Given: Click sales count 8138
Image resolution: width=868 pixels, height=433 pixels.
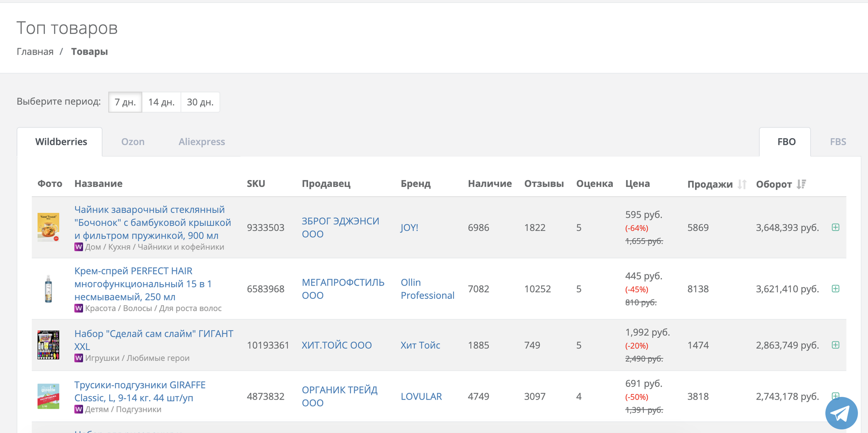Looking at the screenshot, I should tap(698, 289).
